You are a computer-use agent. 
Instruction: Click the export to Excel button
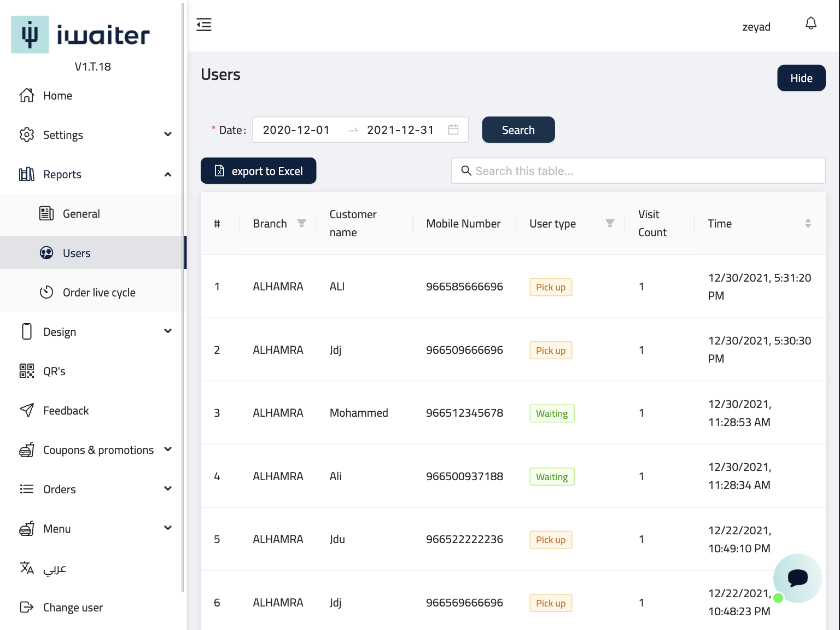point(258,171)
